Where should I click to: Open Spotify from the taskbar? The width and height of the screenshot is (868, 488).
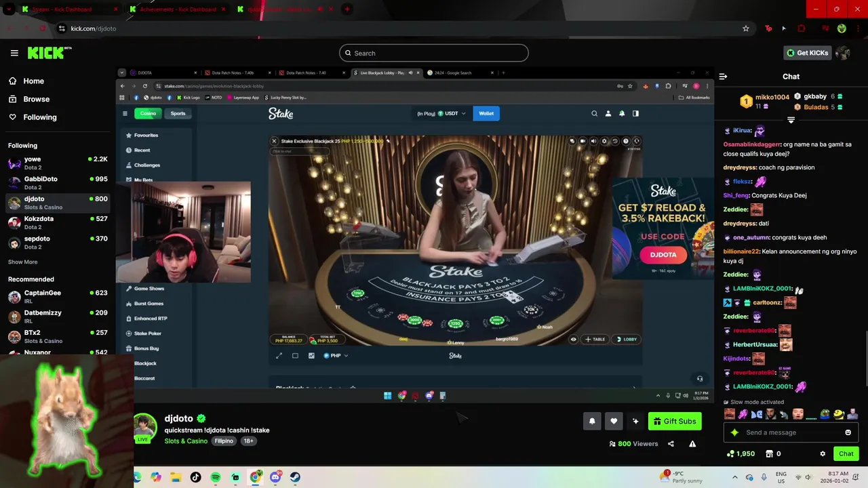coord(216,477)
